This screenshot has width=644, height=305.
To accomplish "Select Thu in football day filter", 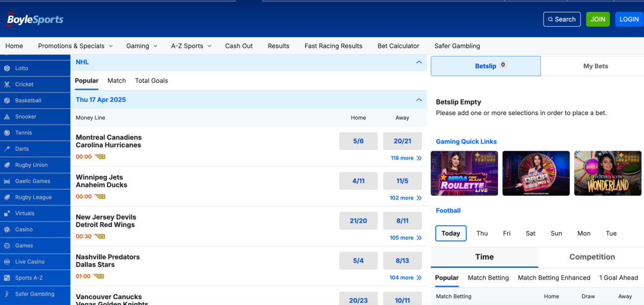I will coord(482,233).
